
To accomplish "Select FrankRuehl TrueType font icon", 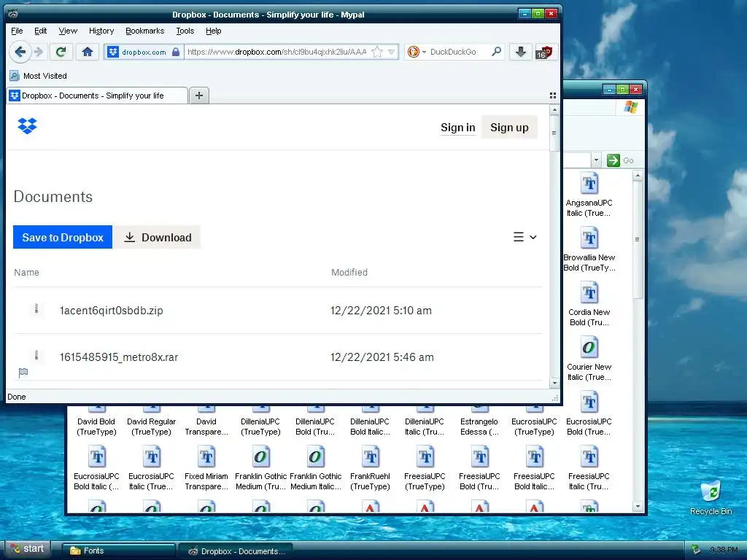I will click(370, 456).
